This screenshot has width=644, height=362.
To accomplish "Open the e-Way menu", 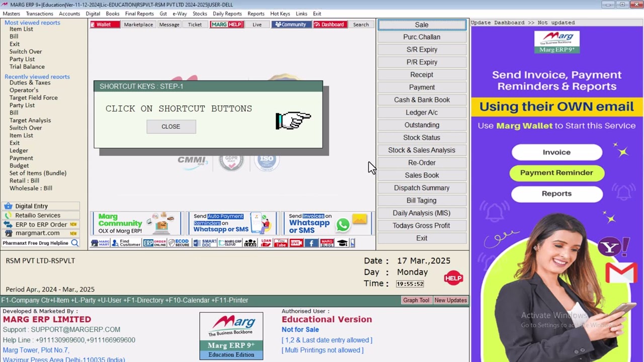I will click(x=180, y=14).
